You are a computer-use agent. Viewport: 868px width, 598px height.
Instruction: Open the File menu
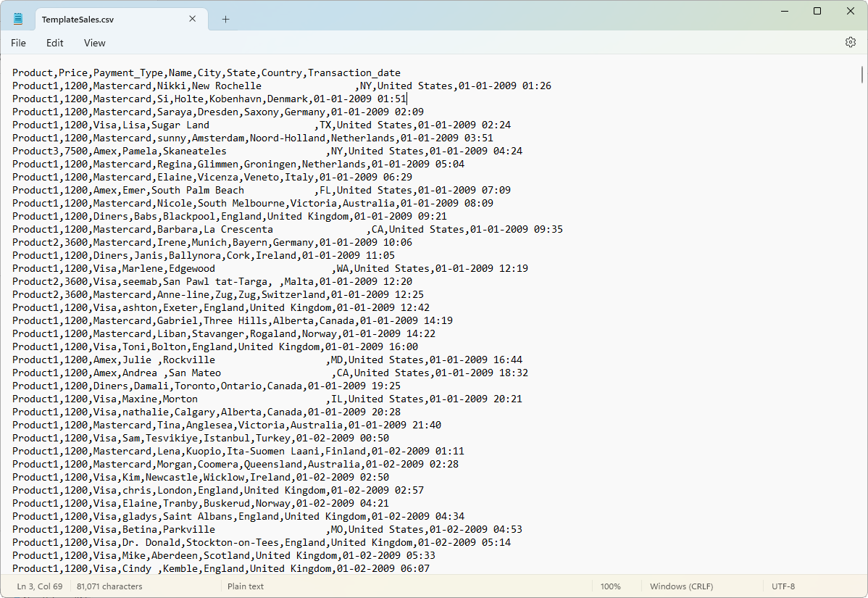pos(18,43)
